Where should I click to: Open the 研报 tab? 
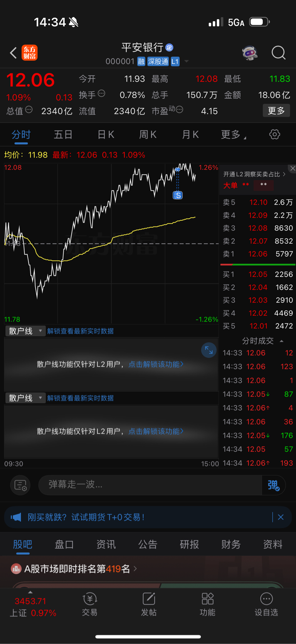189,544
